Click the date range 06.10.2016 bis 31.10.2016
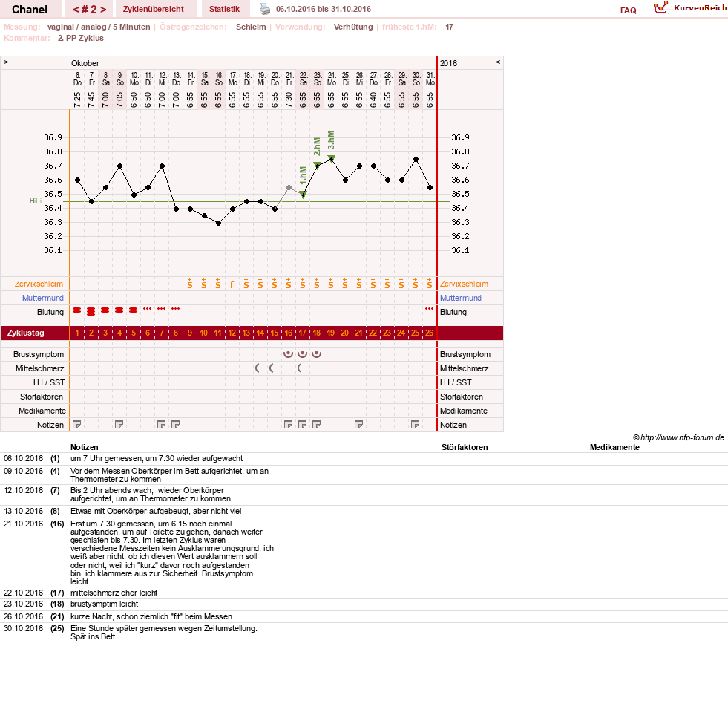This screenshot has height=701, width=728. tap(324, 10)
